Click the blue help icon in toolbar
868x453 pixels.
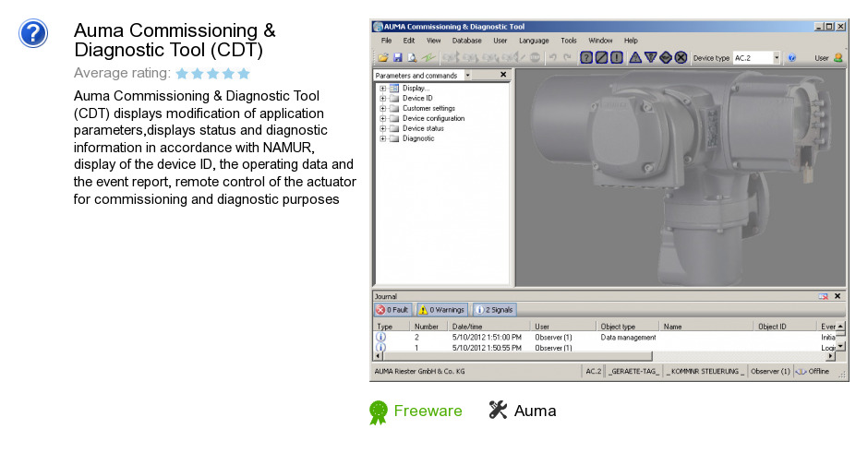(x=792, y=57)
